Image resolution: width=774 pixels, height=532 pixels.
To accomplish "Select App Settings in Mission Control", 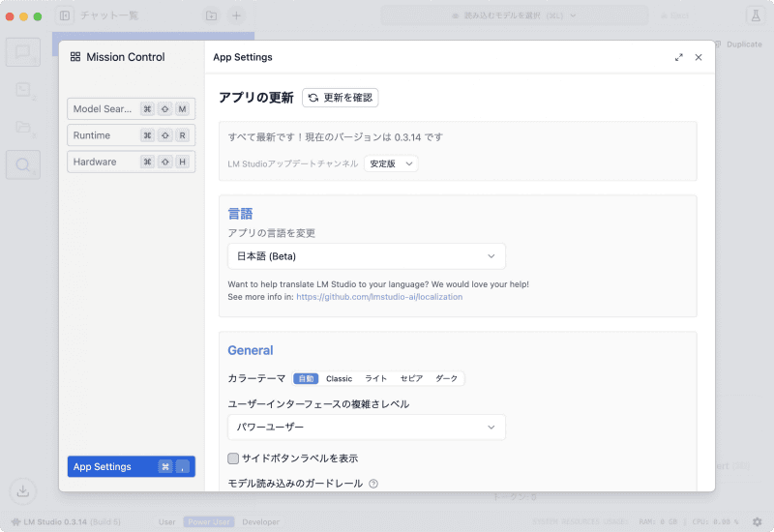I will point(132,467).
